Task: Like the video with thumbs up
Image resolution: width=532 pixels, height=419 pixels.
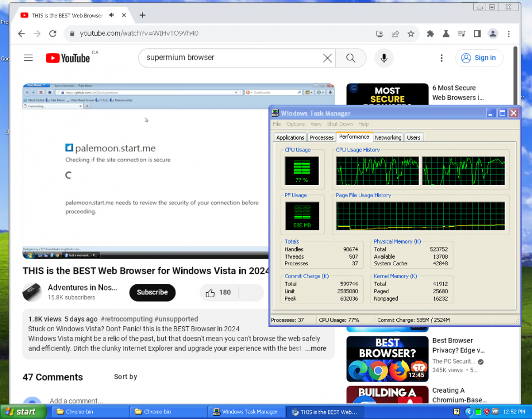Action: 211,292
